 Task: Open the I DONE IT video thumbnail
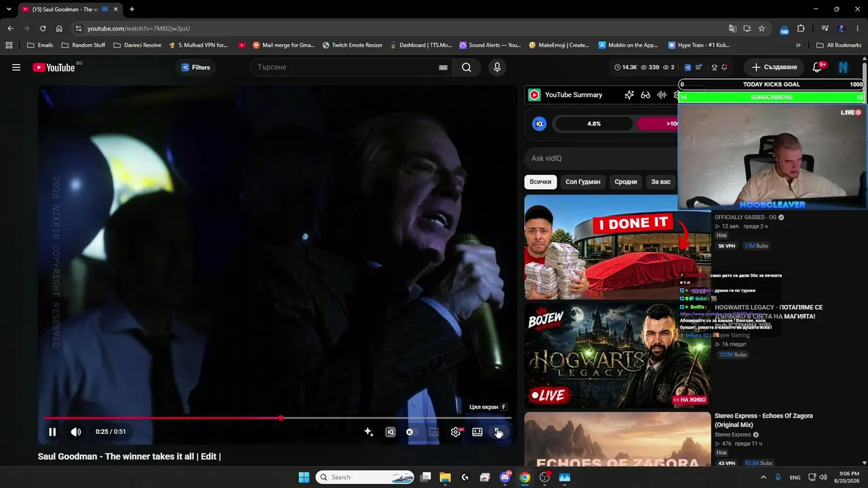coord(617,247)
